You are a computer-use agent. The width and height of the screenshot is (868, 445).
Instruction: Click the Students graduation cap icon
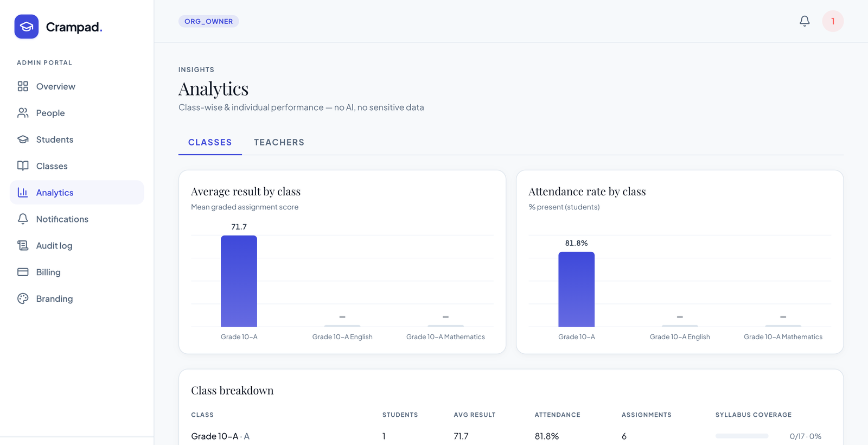(23, 139)
